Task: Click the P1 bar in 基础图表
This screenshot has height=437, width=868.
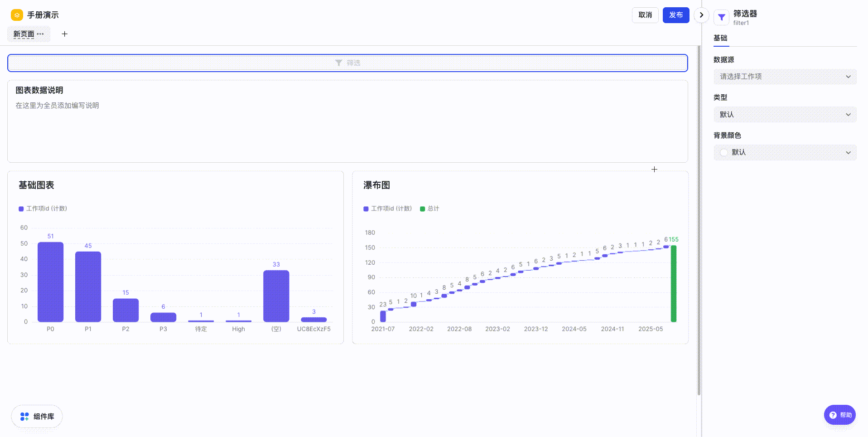Action: [x=88, y=286]
